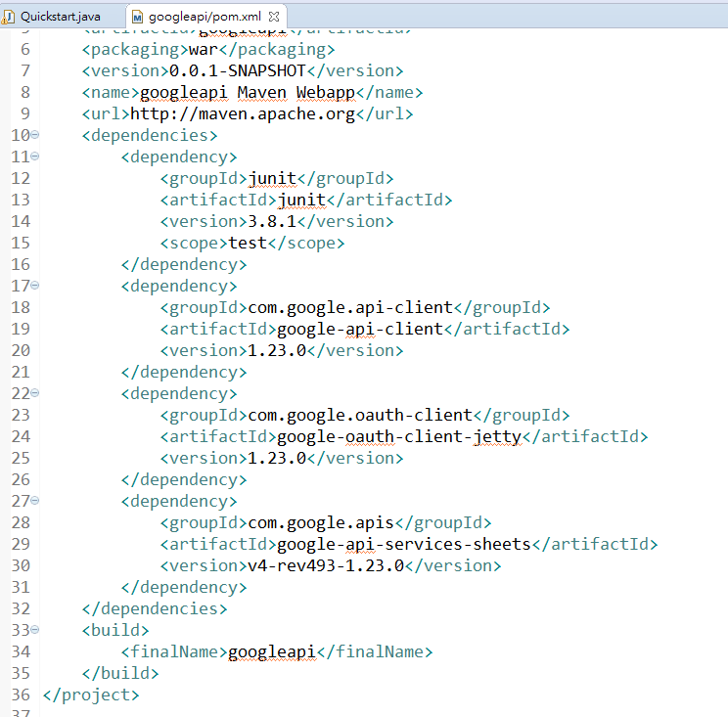Collapse the oauth-client dependency at line 22

pyautogui.click(x=35, y=393)
